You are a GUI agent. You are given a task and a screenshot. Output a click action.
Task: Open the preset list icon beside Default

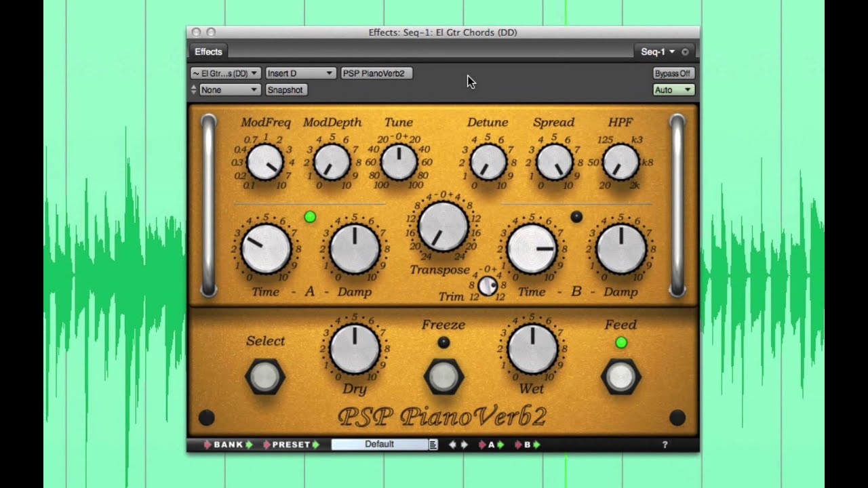(x=433, y=445)
